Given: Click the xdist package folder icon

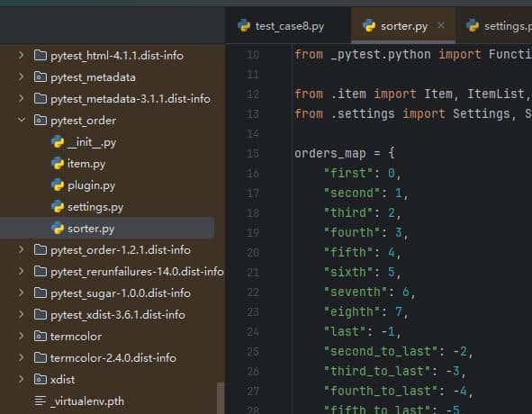Looking at the screenshot, I should (41, 380).
